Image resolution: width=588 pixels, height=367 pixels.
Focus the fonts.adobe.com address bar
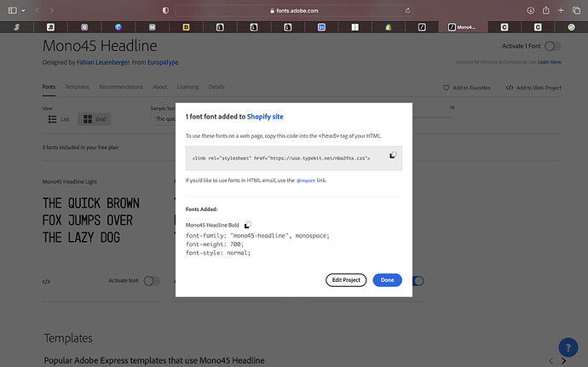tap(294, 10)
